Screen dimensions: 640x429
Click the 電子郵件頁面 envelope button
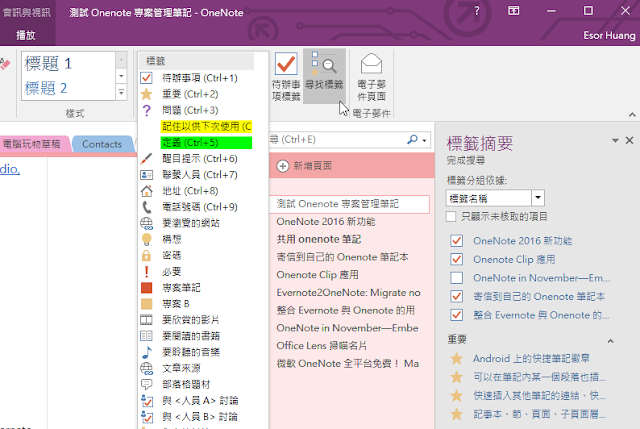[371, 78]
